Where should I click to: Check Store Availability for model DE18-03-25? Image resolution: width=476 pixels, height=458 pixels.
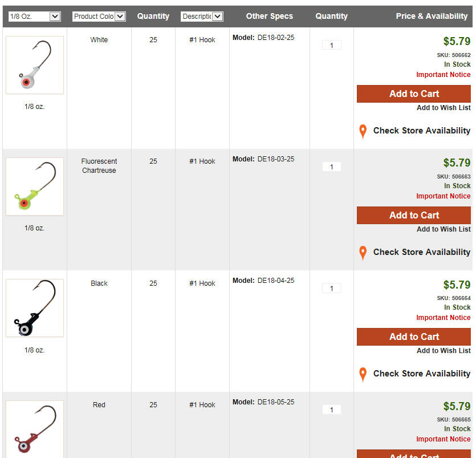(x=422, y=252)
